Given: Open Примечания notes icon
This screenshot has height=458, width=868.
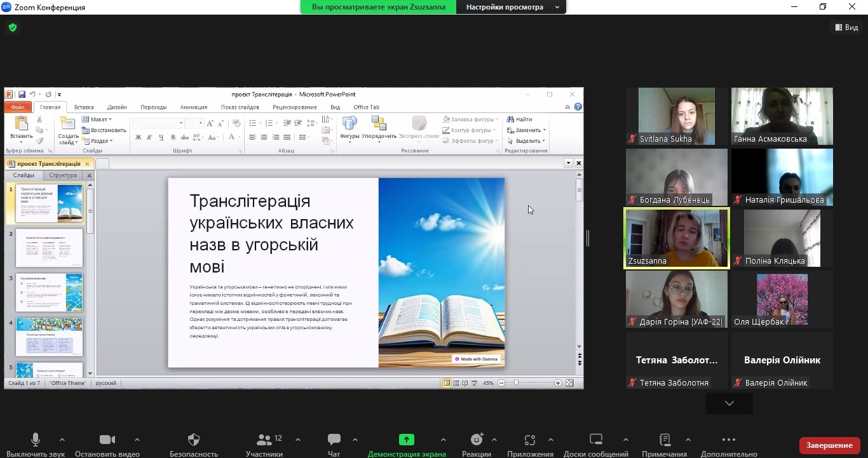Looking at the screenshot, I should point(665,440).
